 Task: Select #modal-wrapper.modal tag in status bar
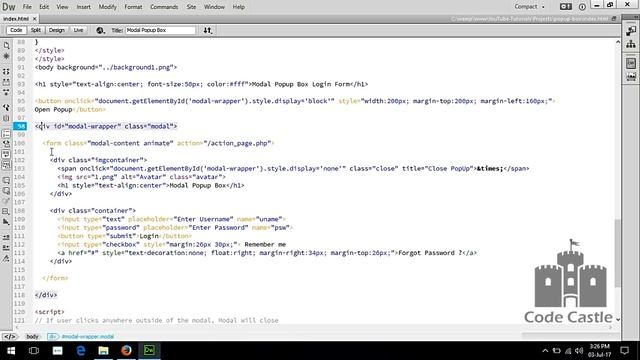(81, 337)
